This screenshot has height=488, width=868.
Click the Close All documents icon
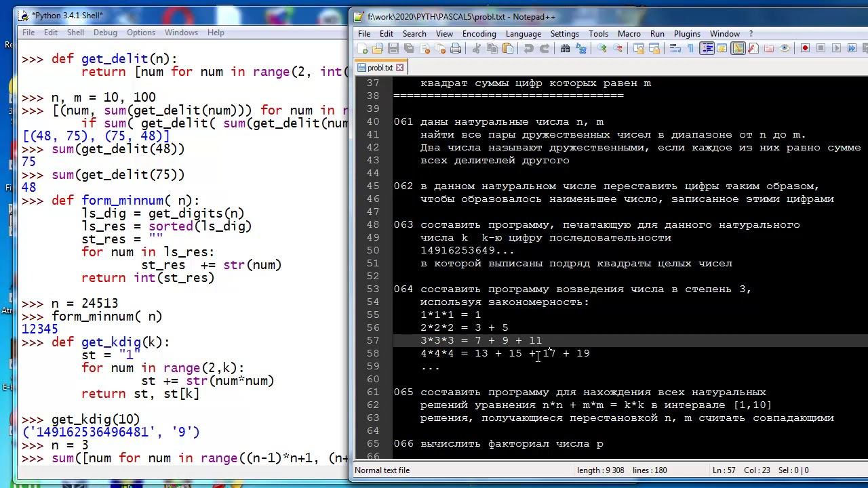pos(440,48)
